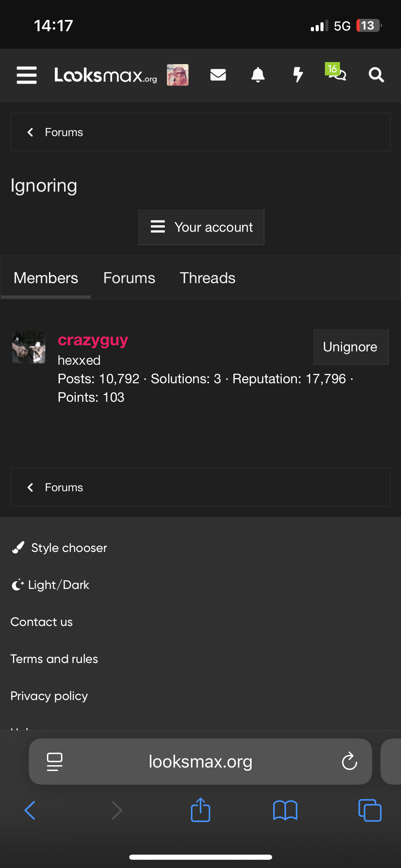This screenshot has width=401, height=868.
Task: Go back via the top Forums breadcrumb
Action: (64, 132)
